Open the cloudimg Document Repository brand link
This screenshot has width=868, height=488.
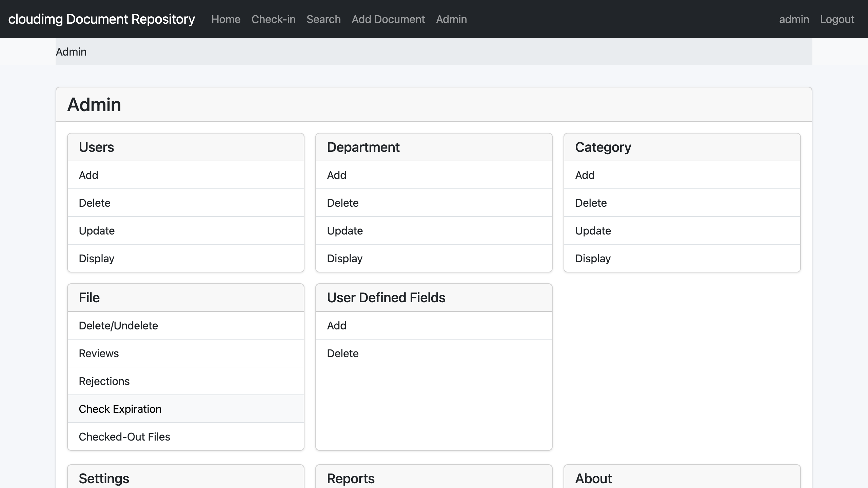tap(101, 19)
